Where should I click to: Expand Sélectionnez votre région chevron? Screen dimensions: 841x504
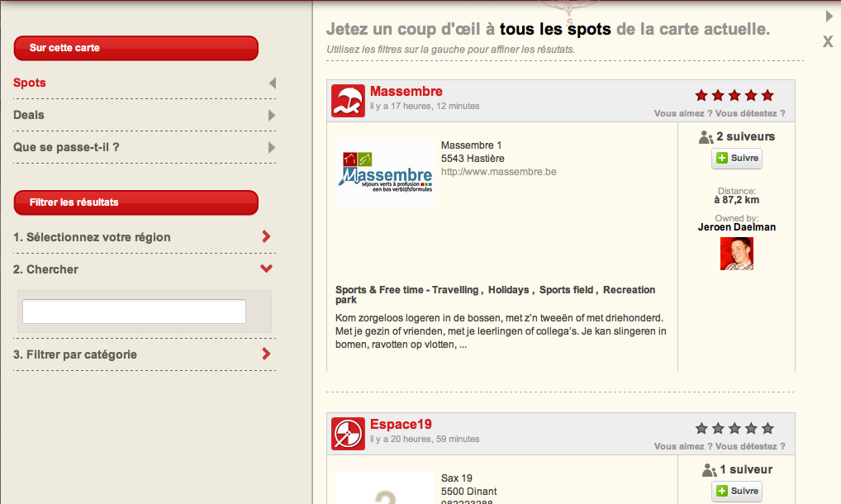click(x=266, y=236)
